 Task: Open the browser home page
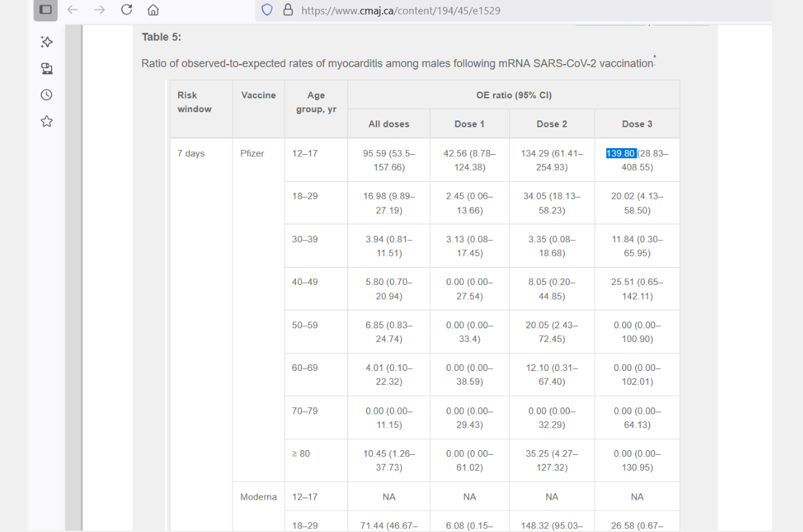point(153,10)
